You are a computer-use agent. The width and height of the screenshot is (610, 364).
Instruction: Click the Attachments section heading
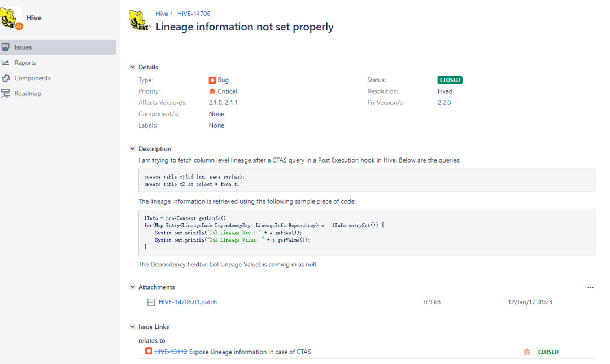click(x=156, y=287)
